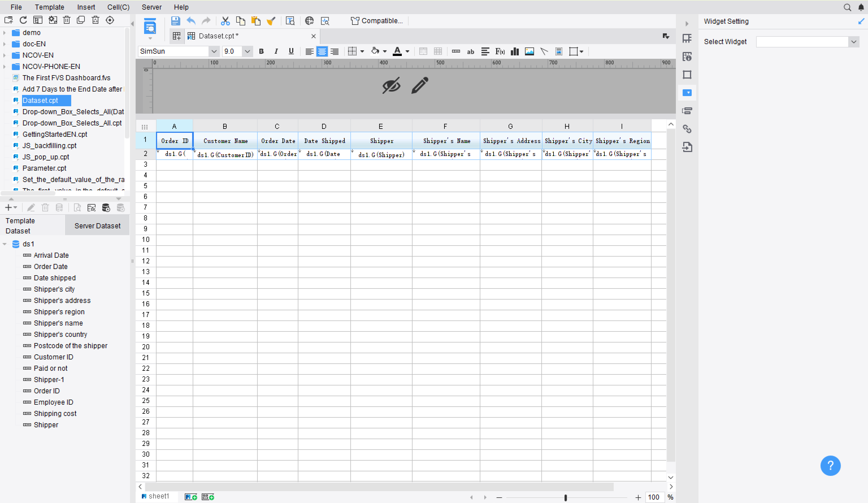
Task: Open the cell border style dropdown arrow
Action: [362, 51]
